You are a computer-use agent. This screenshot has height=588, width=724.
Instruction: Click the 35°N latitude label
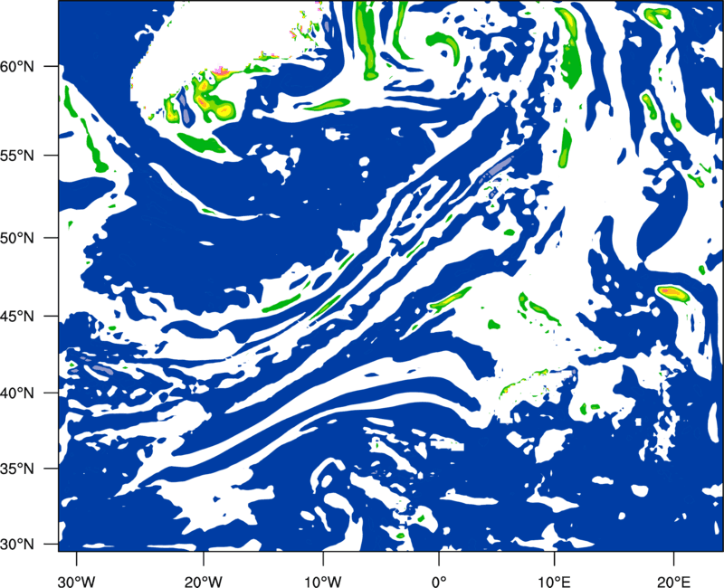pos(17,469)
